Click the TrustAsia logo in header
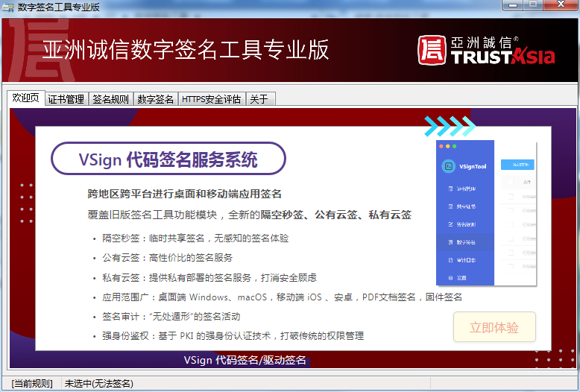The width and height of the screenshot is (580, 392). click(x=486, y=50)
